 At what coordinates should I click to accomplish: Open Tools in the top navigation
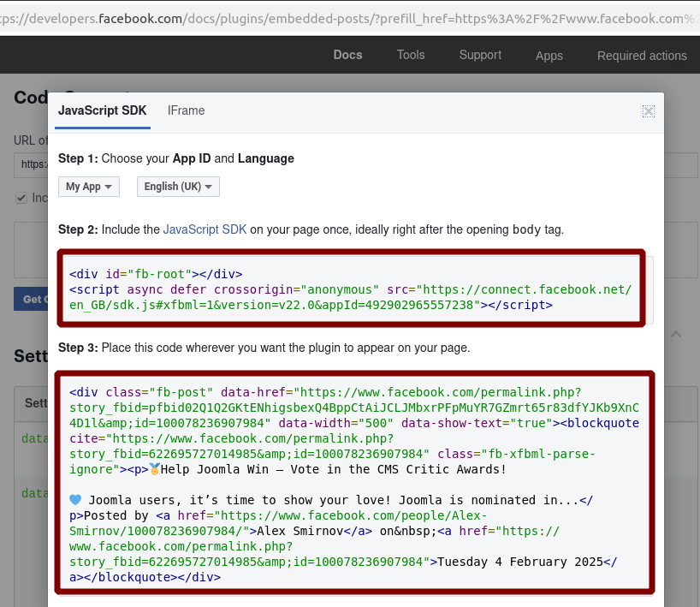pyautogui.click(x=411, y=55)
